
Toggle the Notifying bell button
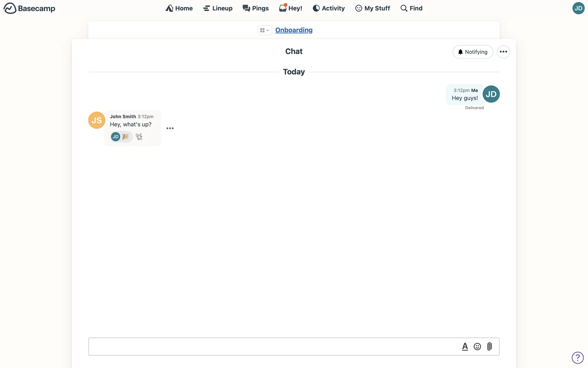pos(473,52)
